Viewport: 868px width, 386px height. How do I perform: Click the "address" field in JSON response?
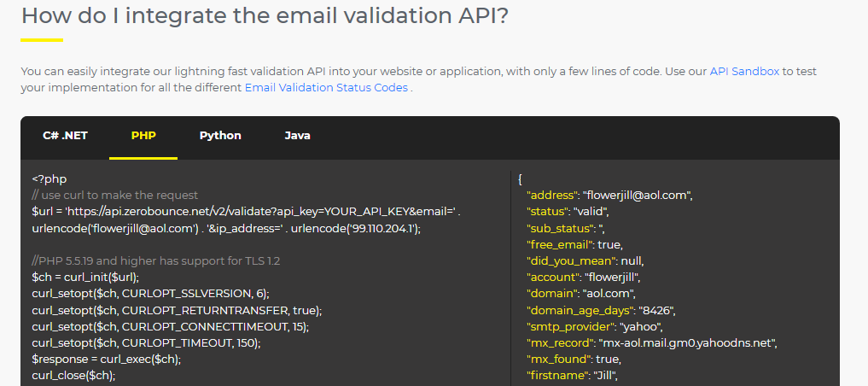609,196
